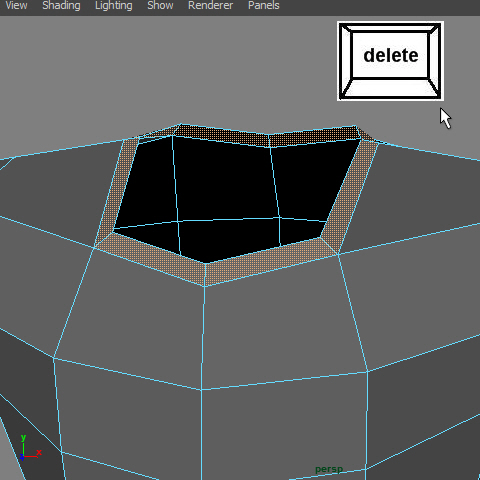
Task: Open the Lighting menu
Action: click(x=114, y=6)
